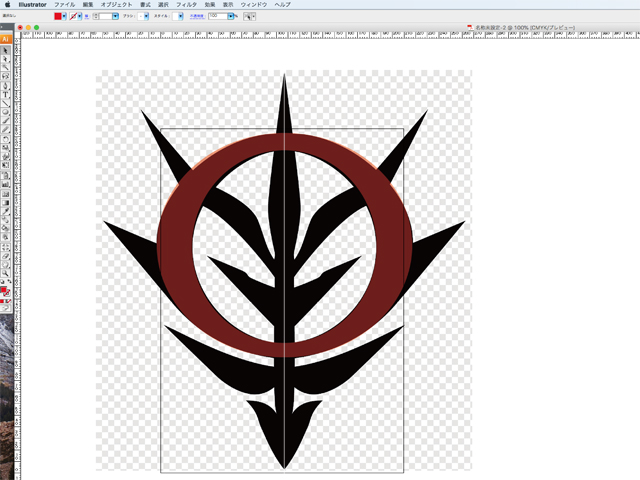Select the Eraser tool
The image size is (640, 480).
point(6,256)
